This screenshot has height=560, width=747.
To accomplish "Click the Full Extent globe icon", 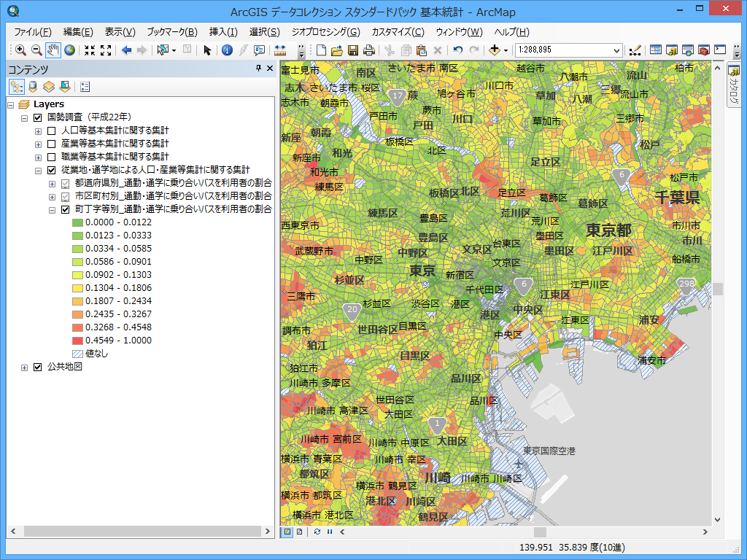I will click(69, 50).
